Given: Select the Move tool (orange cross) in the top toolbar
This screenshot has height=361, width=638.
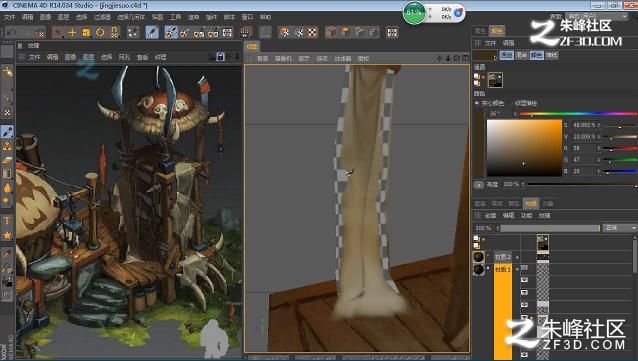Looking at the screenshot, I should click(x=72, y=33).
